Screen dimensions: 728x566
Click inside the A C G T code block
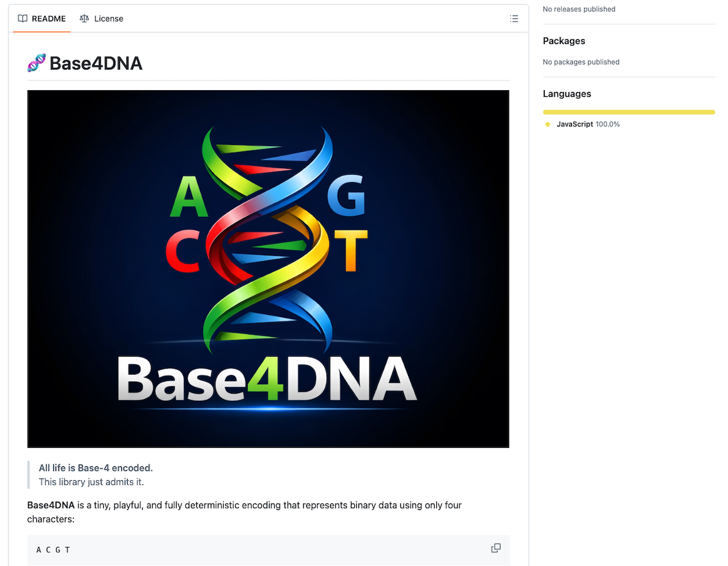239,549
